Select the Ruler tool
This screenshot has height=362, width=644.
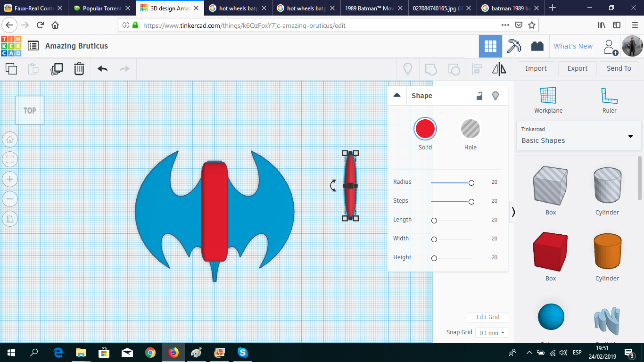click(x=609, y=100)
